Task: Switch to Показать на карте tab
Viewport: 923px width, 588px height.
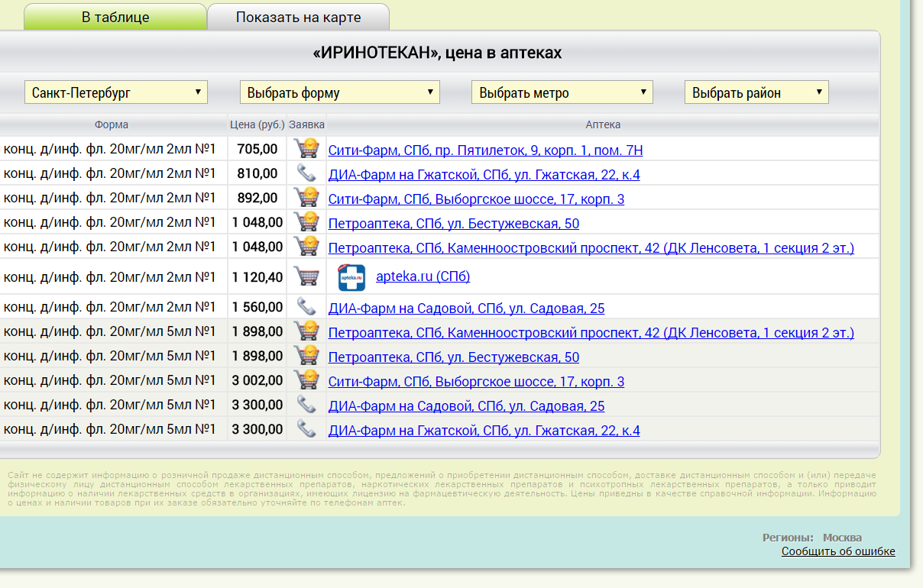Action: [298, 17]
